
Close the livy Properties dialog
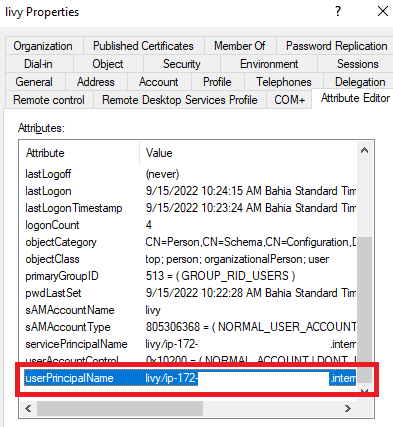tap(383, 12)
